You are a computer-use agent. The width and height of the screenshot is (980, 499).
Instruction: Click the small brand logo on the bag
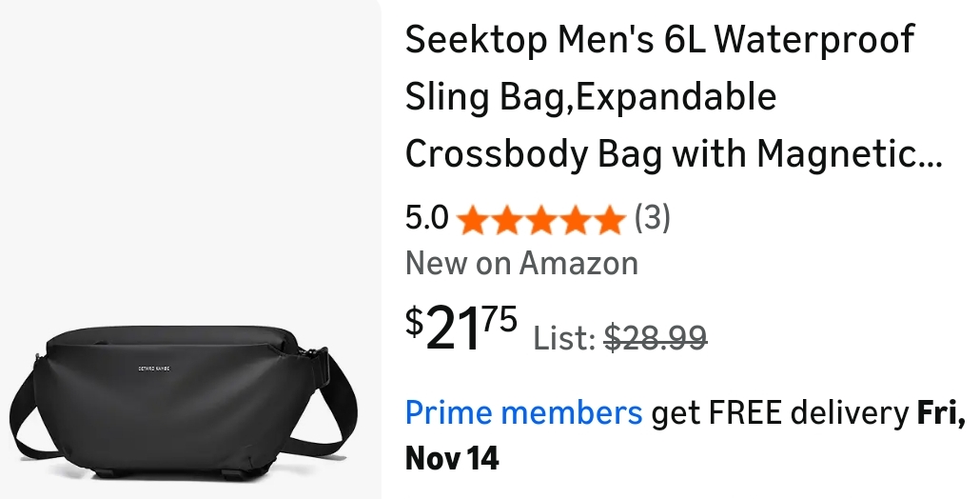click(154, 369)
